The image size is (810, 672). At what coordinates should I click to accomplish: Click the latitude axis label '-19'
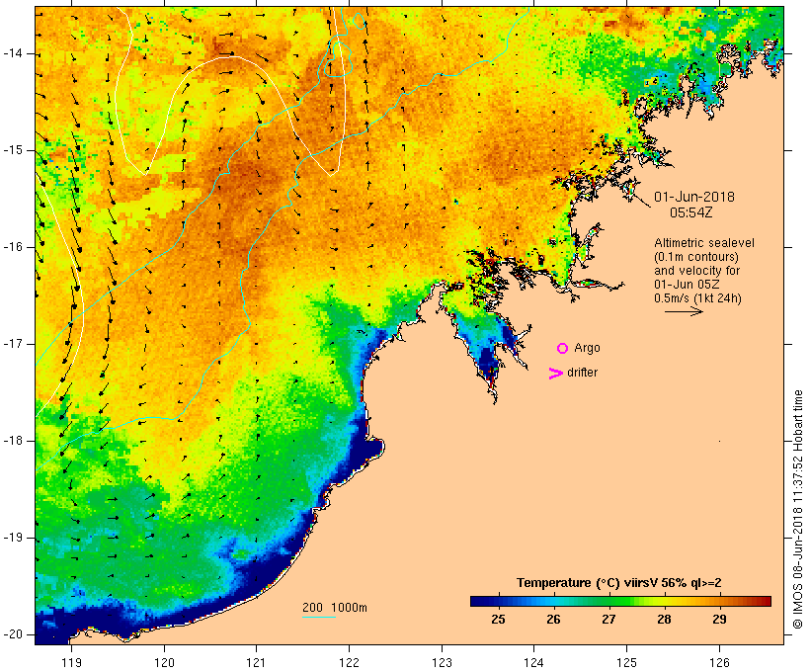click(13, 538)
